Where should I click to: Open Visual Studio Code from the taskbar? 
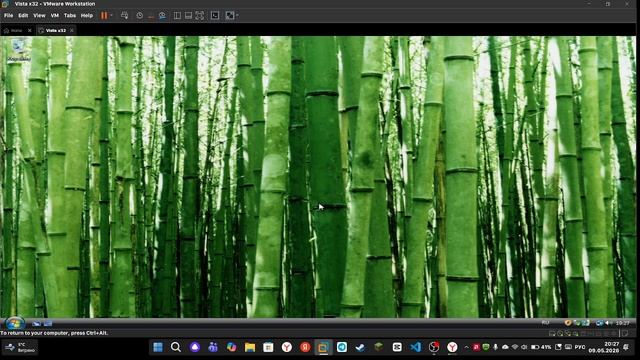tap(416, 347)
